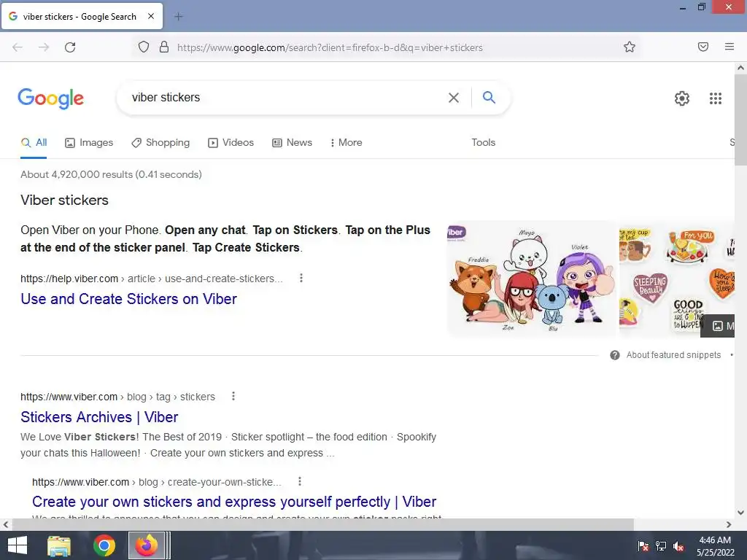
Task: Click in the Google search input field
Action: (x=286, y=98)
